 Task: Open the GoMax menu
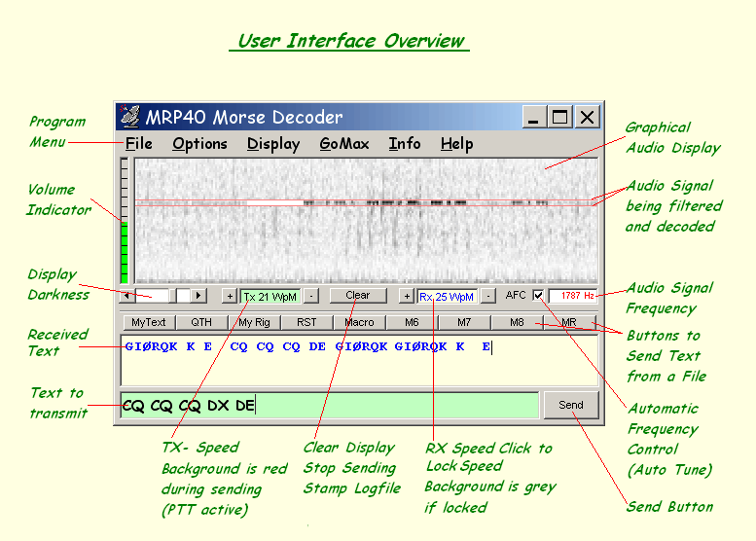344,144
